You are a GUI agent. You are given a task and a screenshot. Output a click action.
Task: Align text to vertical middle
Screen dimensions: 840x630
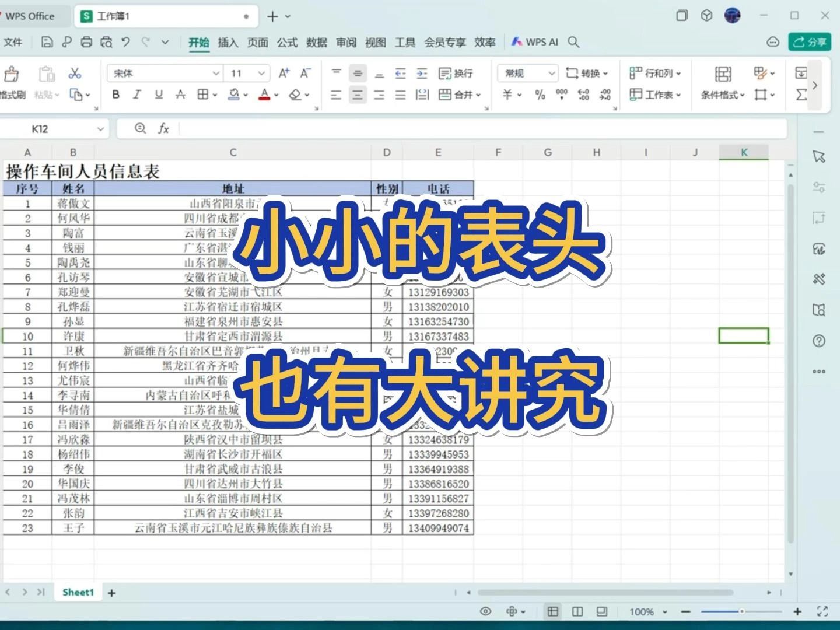(x=358, y=73)
